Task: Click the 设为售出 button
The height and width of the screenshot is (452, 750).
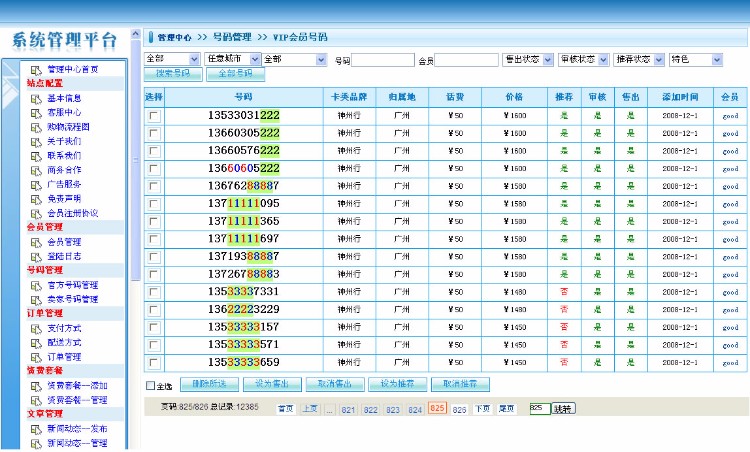Action: pos(272,384)
